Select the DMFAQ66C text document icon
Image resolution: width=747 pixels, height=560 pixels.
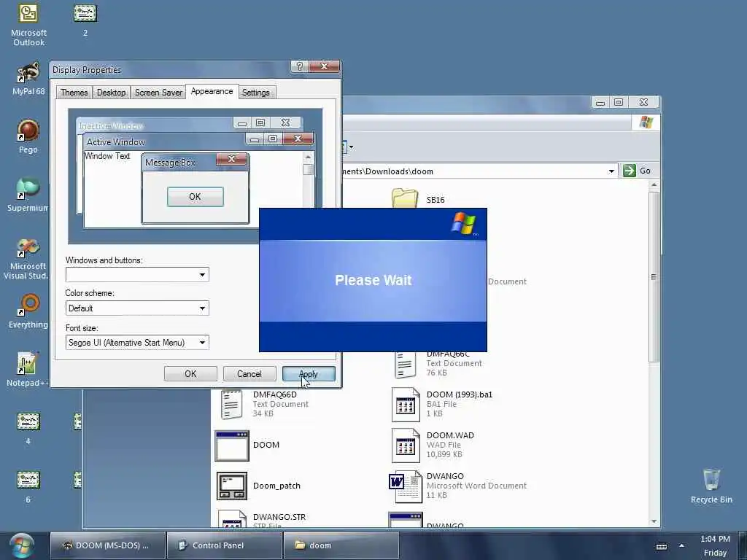pyautogui.click(x=405, y=365)
